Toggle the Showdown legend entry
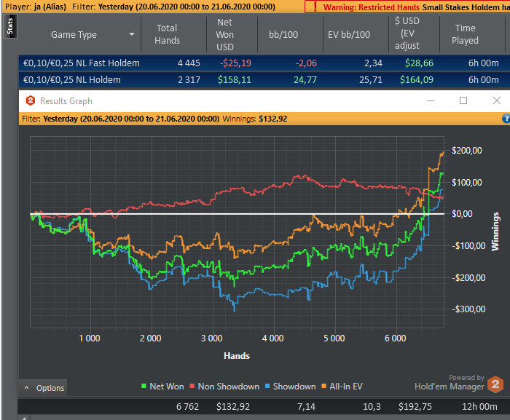510x420 pixels. point(290,387)
